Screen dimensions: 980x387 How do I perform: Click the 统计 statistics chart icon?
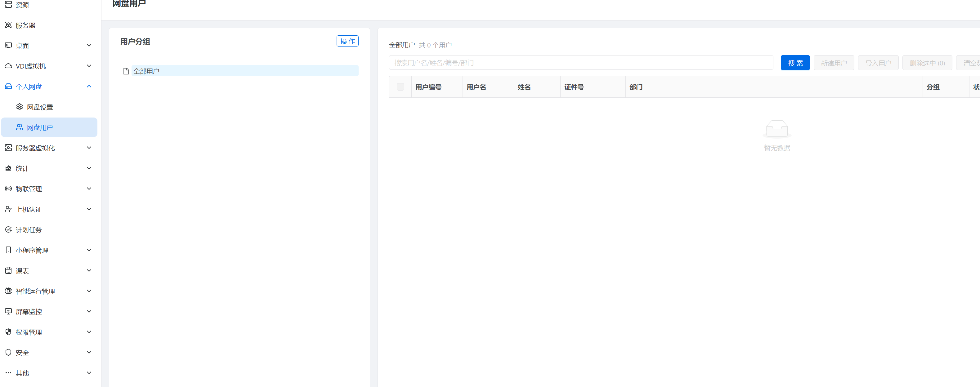(x=8, y=168)
